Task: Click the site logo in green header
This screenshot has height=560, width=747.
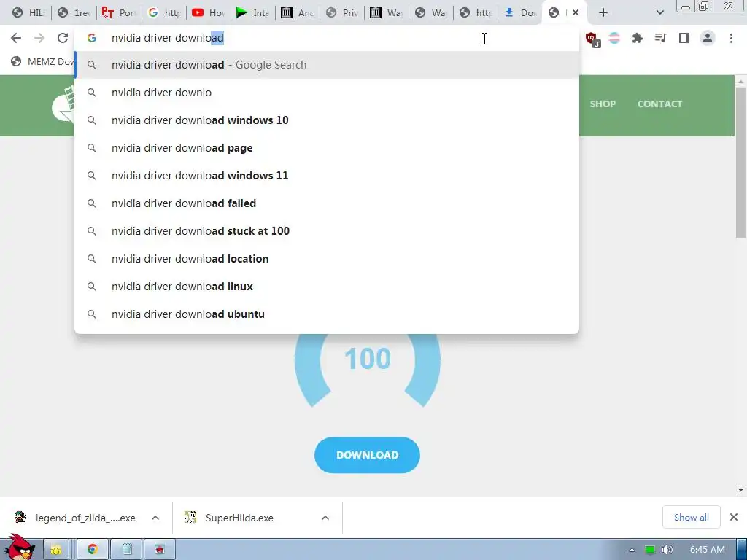Action: tap(63, 104)
